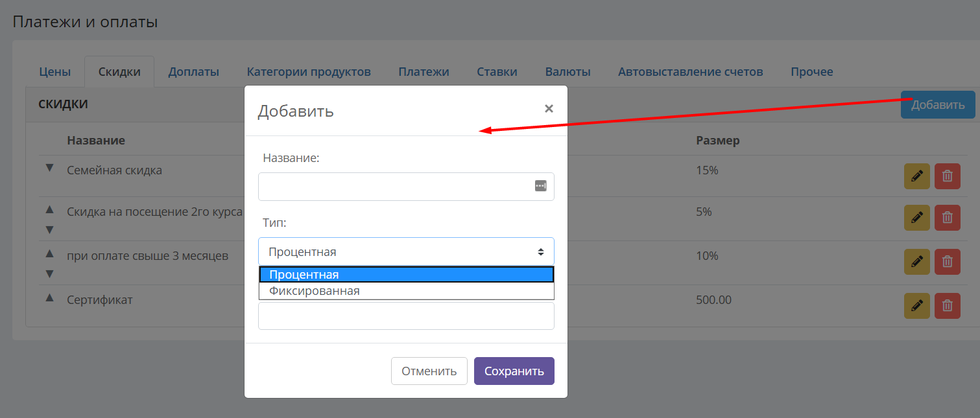Edit the 10% discount row with pencil icon

[x=916, y=261]
